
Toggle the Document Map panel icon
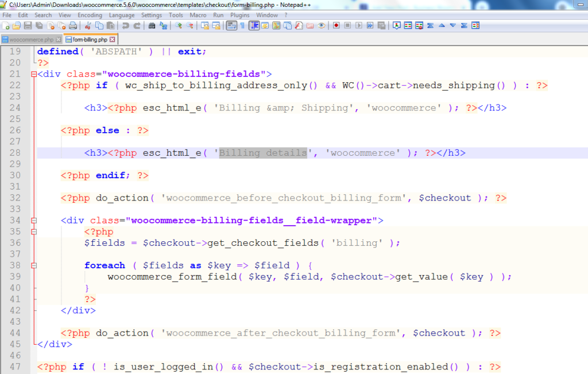[x=276, y=25]
